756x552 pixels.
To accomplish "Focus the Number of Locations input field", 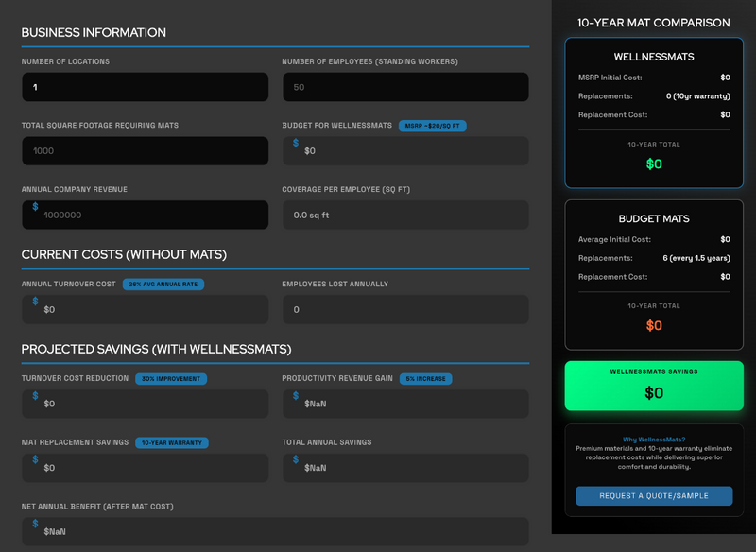I will (x=145, y=87).
